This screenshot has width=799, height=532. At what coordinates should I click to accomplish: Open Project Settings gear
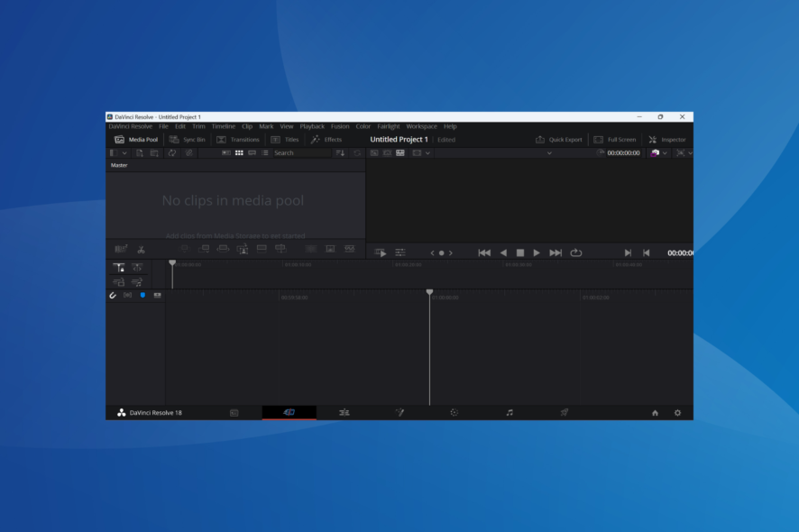pyautogui.click(x=676, y=412)
